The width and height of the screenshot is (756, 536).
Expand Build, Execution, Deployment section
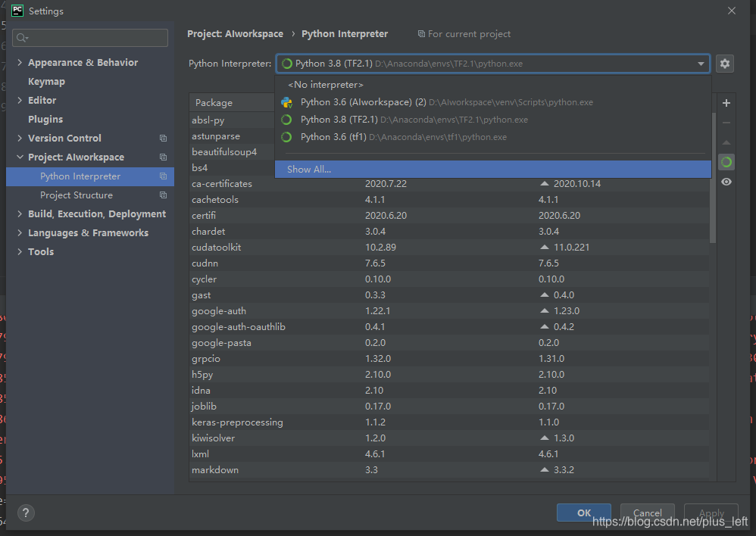[x=20, y=214]
